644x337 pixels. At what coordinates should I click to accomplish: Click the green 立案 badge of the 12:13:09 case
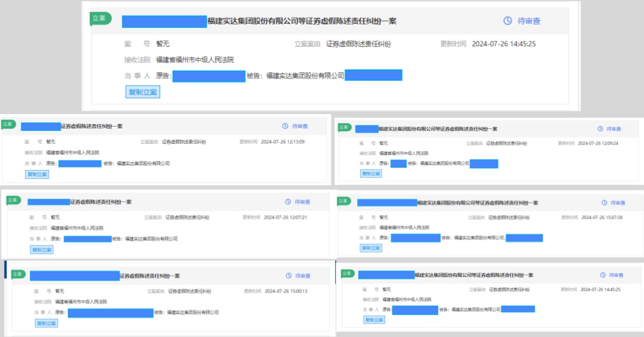click(x=8, y=124)
